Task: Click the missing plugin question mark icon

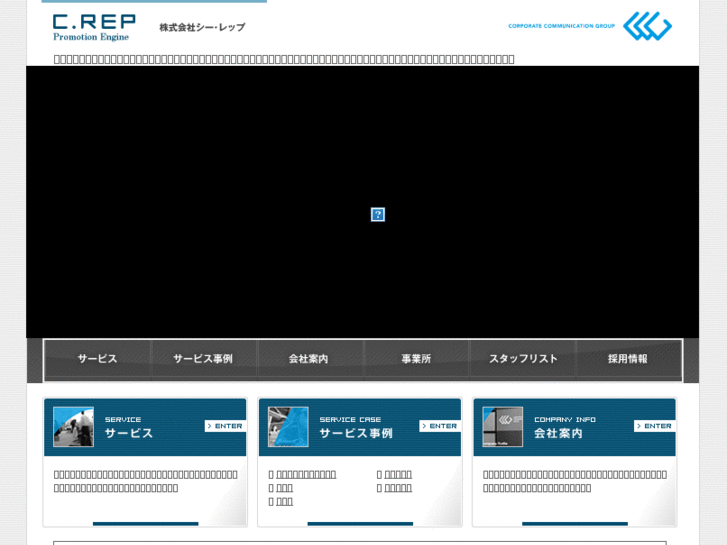Action: coord(378,214)
